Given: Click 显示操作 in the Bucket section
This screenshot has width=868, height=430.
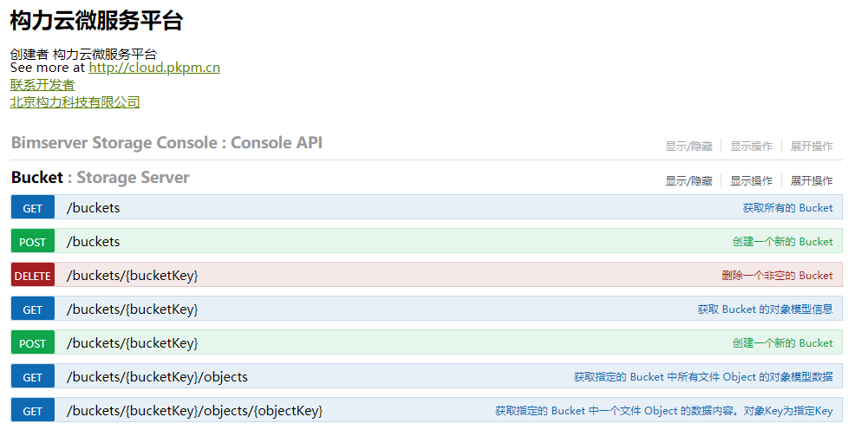Looking at the screenshot, I should click(x=751, y=180).
